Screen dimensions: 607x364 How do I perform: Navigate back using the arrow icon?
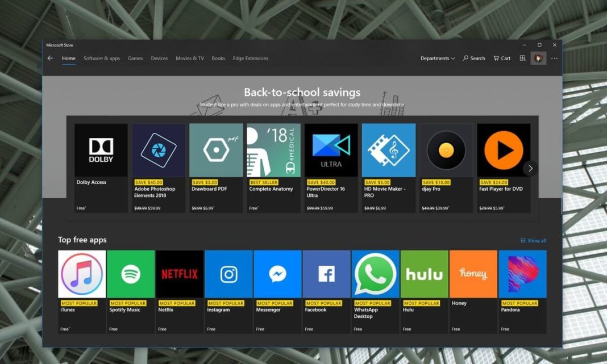coord(50,58)
